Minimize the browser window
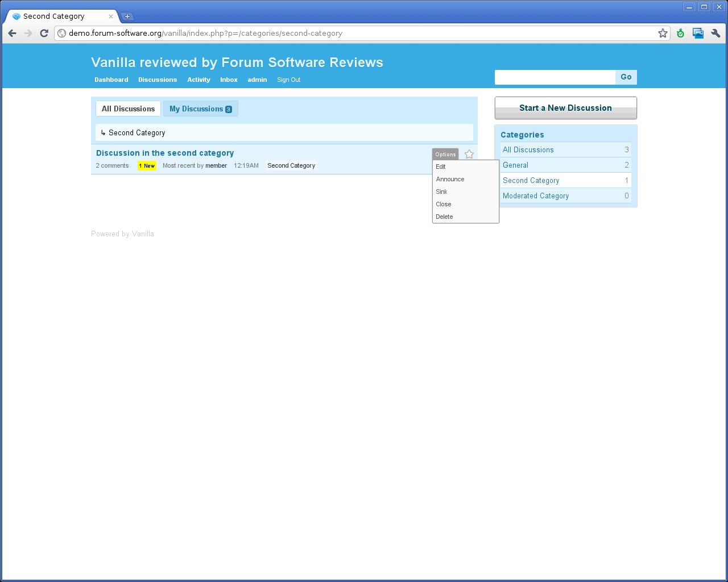 click(689, 7)
